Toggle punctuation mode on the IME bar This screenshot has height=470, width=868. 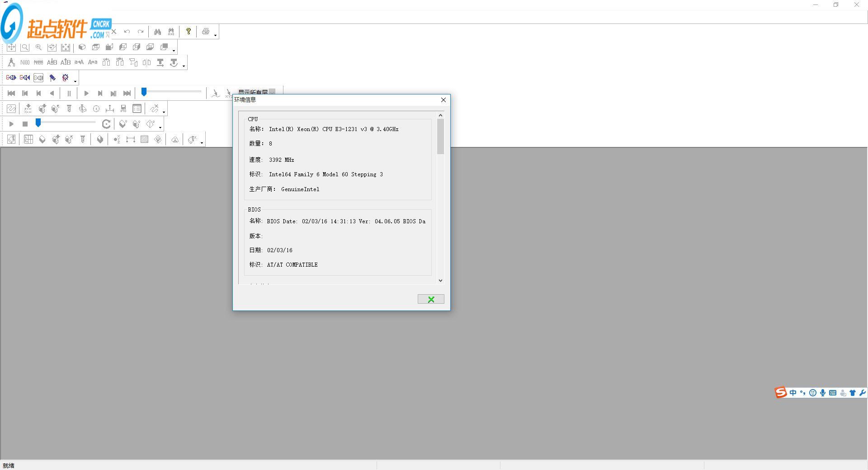coord(803,393)
